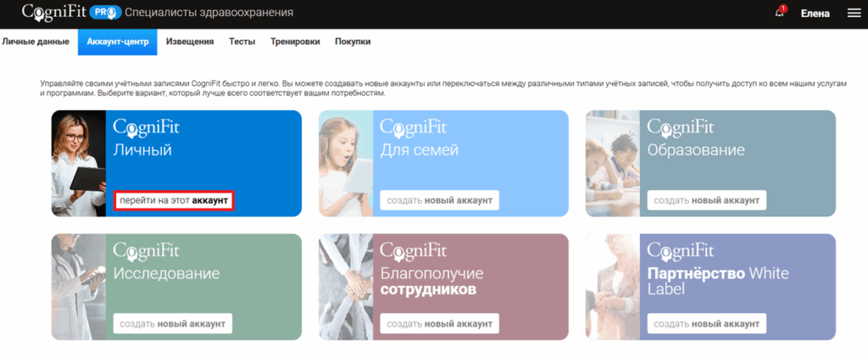
Task: Create new account under Партнёрство White Label
Action: pos(706,323)
